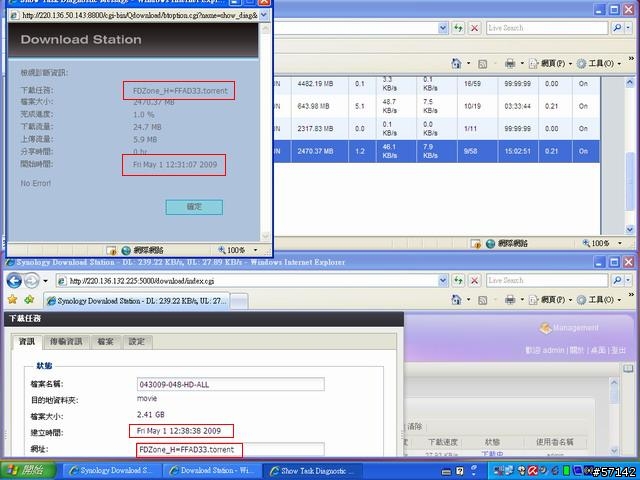Select the highlighted 2470.37 MB download row

(x=437, y=151)
